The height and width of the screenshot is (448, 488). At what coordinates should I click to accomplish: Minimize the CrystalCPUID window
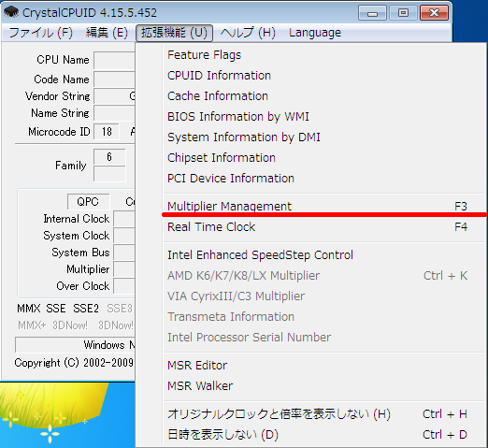(x=372, y=13)
